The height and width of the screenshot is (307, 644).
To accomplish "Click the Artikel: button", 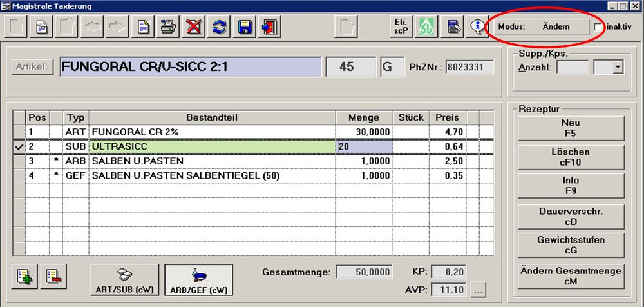I will click(32, 66).
